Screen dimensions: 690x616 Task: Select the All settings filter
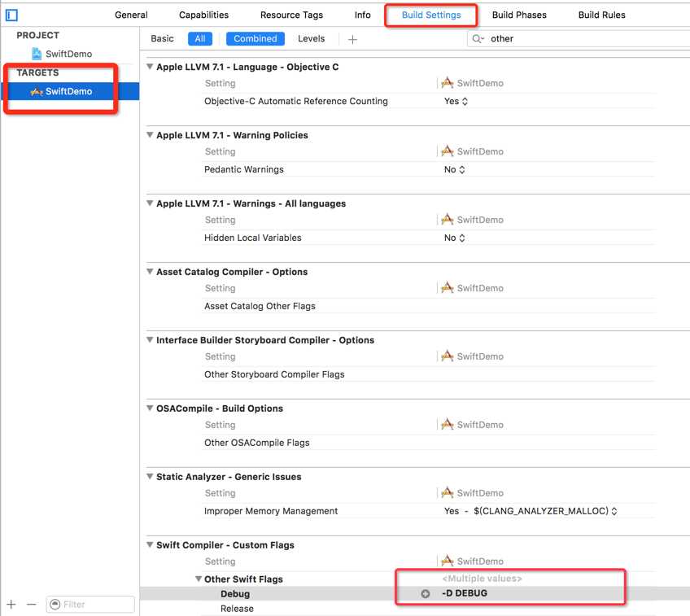[x=200, y=39]
